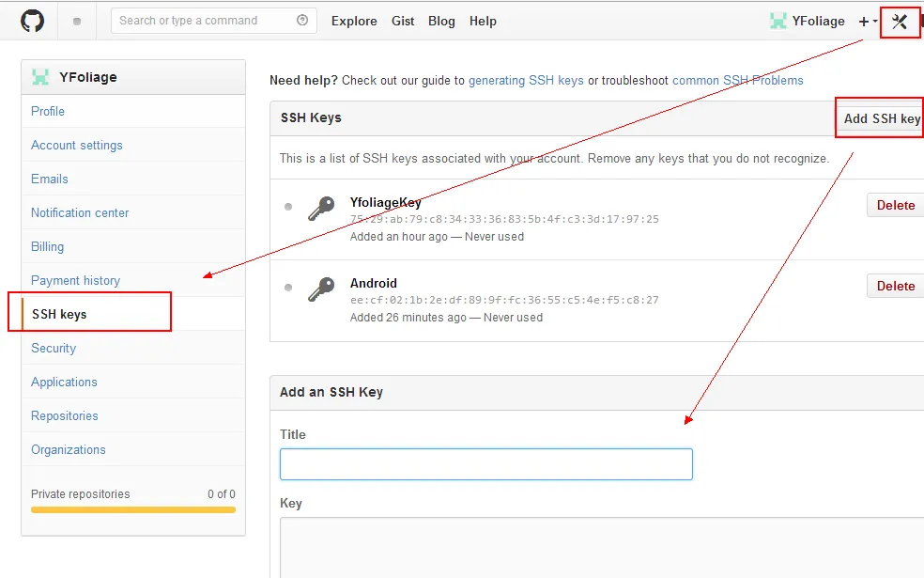This screenshot has width=924, height=578.
Task: Open the plus create-new dropdown
Action: tap(868, 22)
